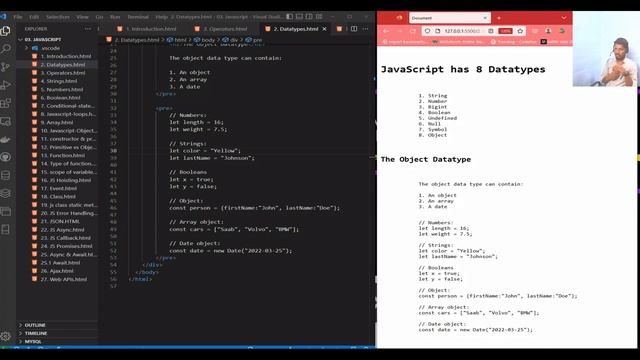Click browser back arrow
The height and width of the screenshot is (360, 640).
point(386,31)
